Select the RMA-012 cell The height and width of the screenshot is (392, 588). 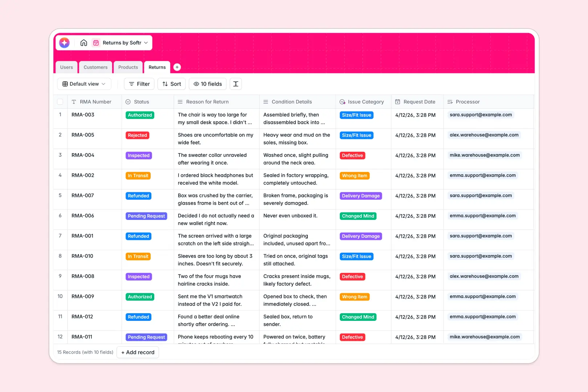click(94, 320)
